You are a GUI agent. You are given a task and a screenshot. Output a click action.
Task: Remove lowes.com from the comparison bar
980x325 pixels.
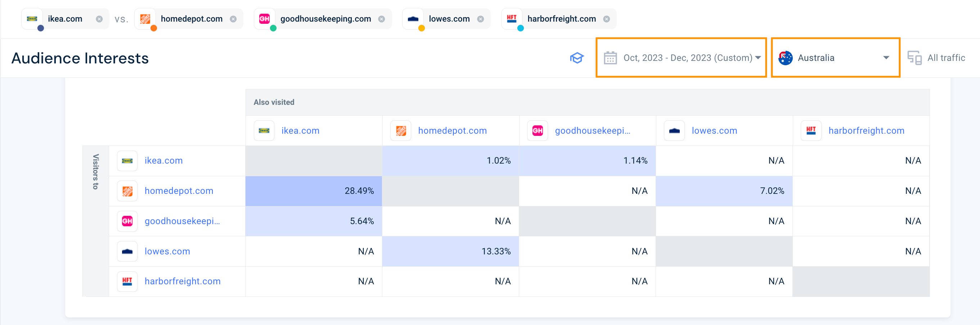(481, 19)
